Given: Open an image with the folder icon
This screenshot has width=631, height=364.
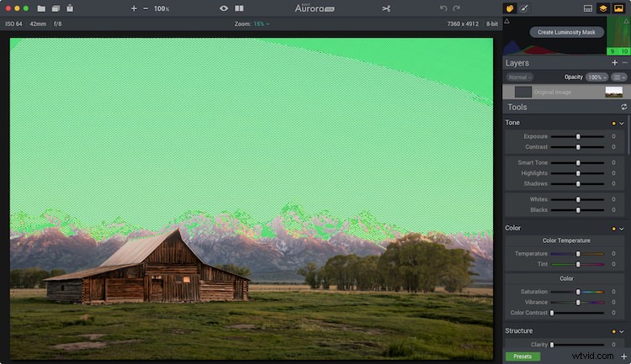Looking at the screenshot, I should pyautogui.click(x=41, y=8).
